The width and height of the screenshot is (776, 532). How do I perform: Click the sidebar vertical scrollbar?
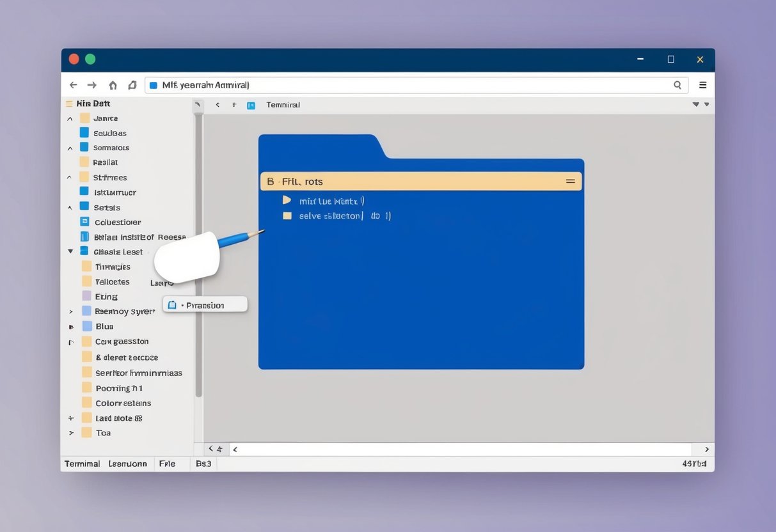(198, 256)
